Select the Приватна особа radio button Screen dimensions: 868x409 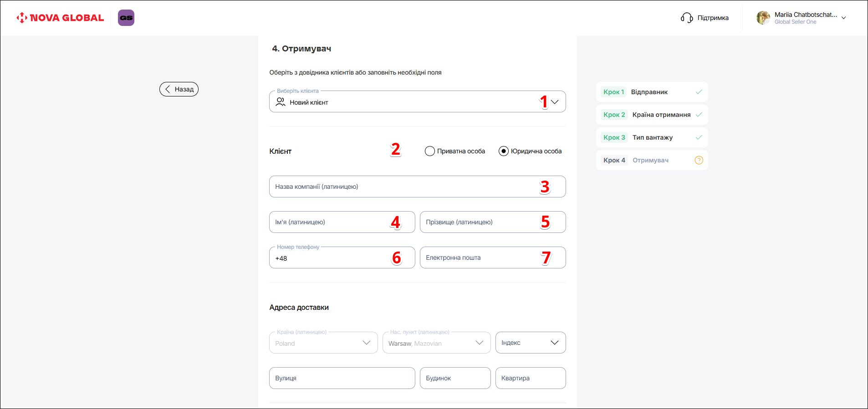(429, 151)
